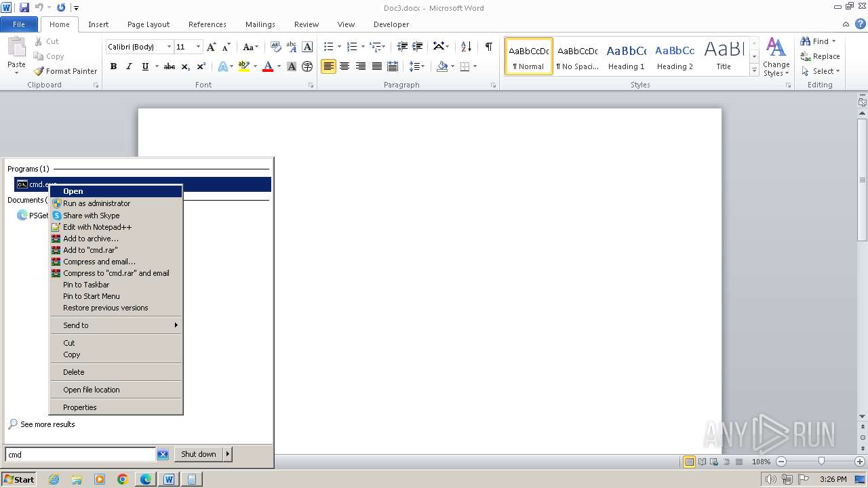The image size is (868, 488).
Task: Click Decrease Indent icon
Action: [402, 47]
